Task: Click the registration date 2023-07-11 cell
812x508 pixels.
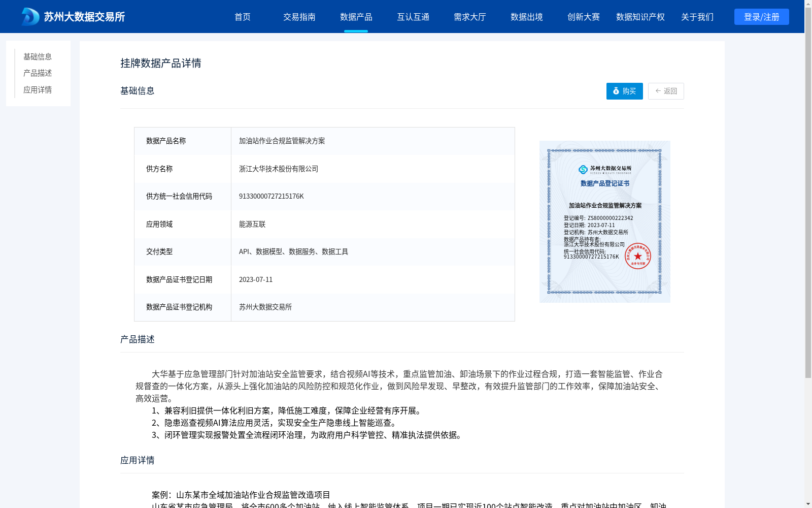Action: coord(373,279)
